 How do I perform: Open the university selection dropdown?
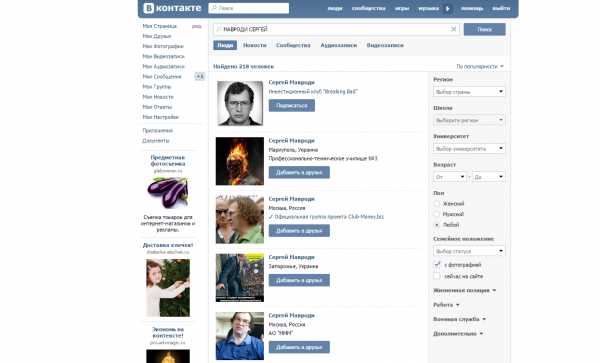tap(469, 148)
